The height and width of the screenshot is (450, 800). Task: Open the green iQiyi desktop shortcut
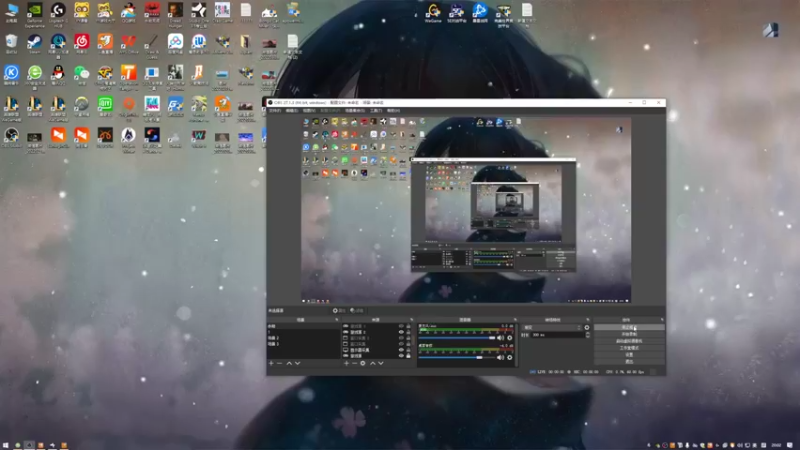click(105, 106)
